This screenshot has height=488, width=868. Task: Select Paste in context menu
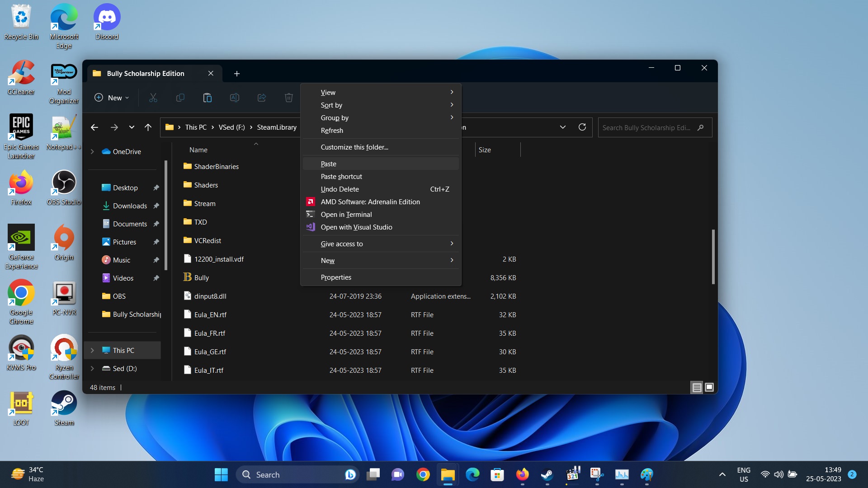329,164
